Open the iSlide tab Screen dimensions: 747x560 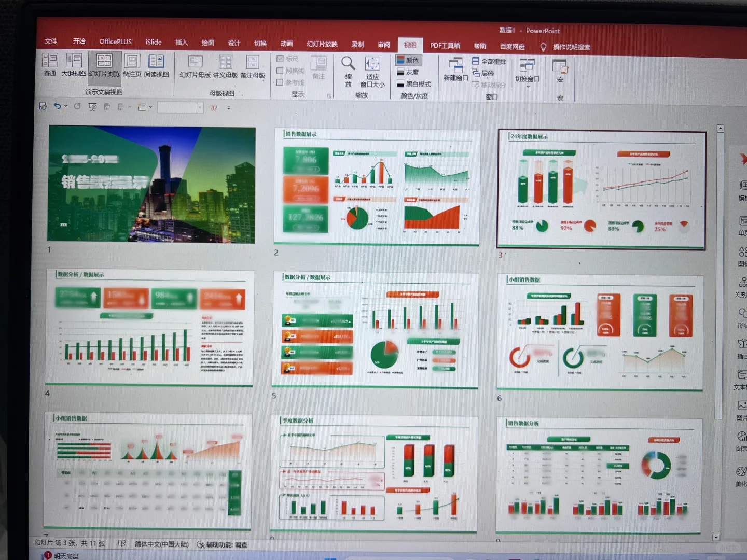pyautogui.click(x=154, y=42)
